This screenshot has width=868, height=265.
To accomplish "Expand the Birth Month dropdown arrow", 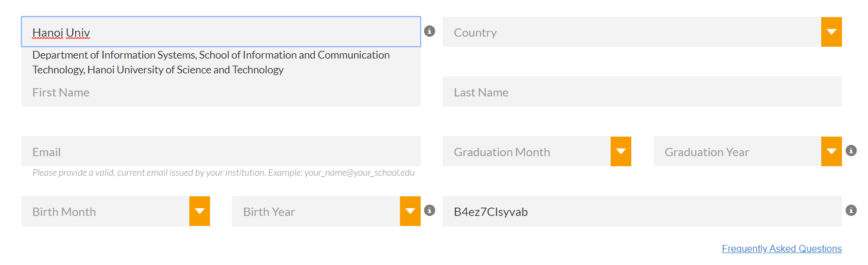I will 199,211.
